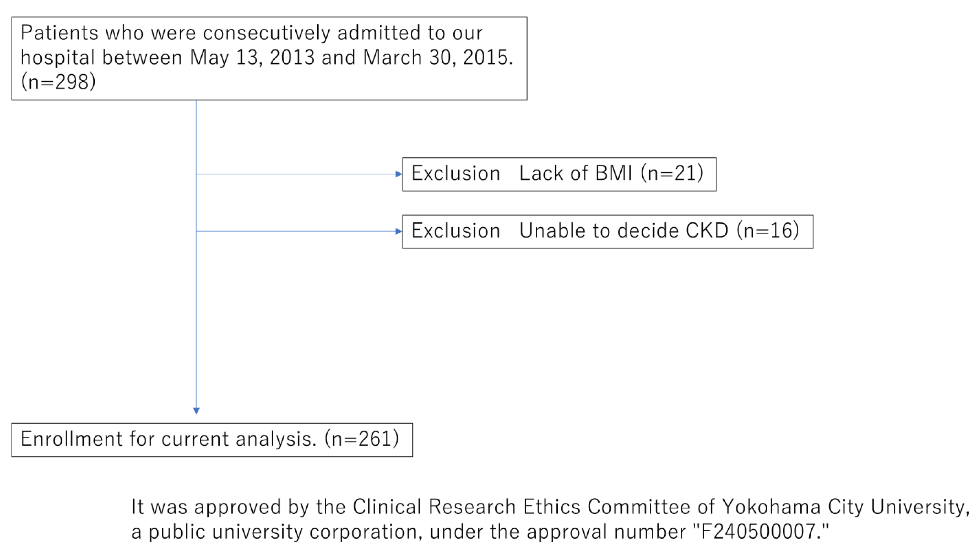Image resolution: width=978 pixels, height=560 pixels.
Task: Click the horizontal connector line to the BMI exclusion
Action: pos(296,174)
